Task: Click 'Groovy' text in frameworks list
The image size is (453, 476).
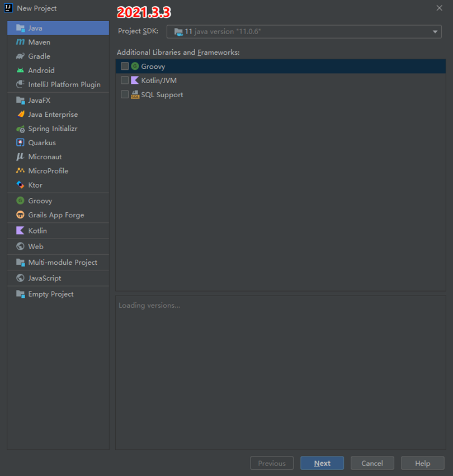Action: (153, 66)
